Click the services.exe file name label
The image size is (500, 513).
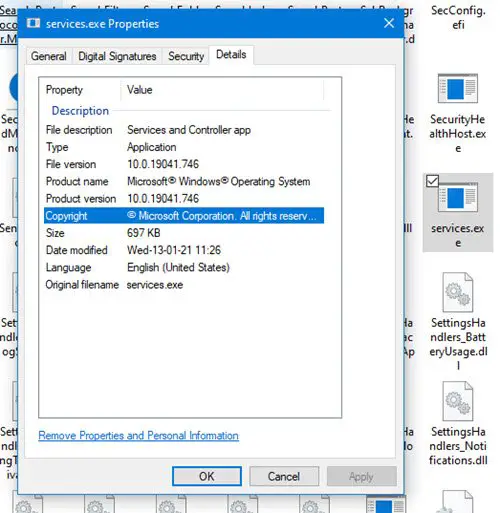tap(458, 235)
